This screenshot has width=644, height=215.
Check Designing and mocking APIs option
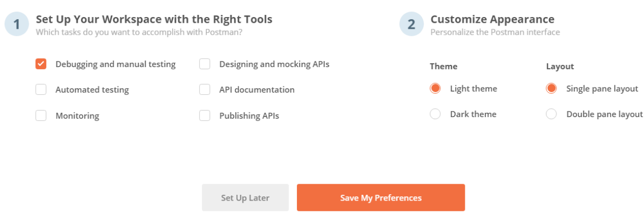pyautogui.click(x=205, y=64)
